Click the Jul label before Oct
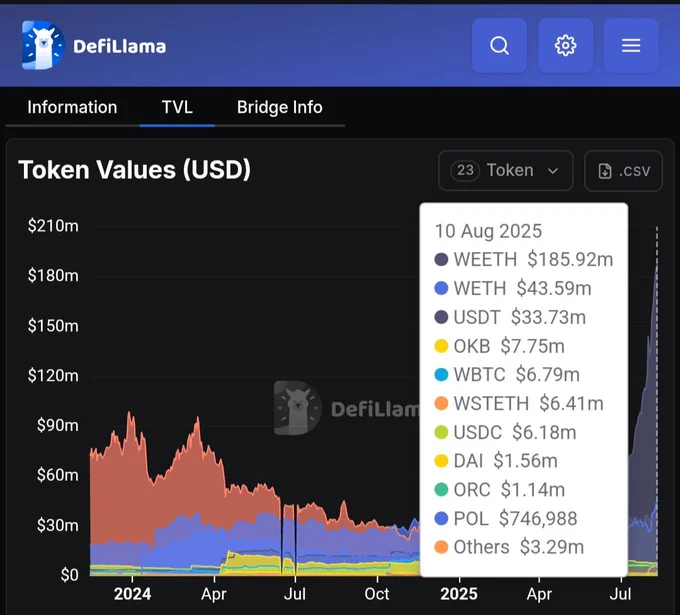This screenshot has width=680, height=615. click(x=295, y=594)
